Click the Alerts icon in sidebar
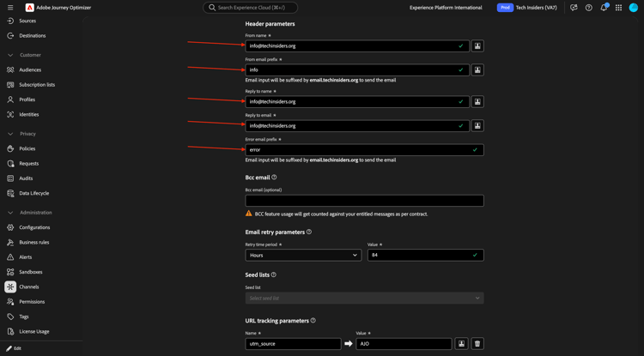 tap(10, 257)
